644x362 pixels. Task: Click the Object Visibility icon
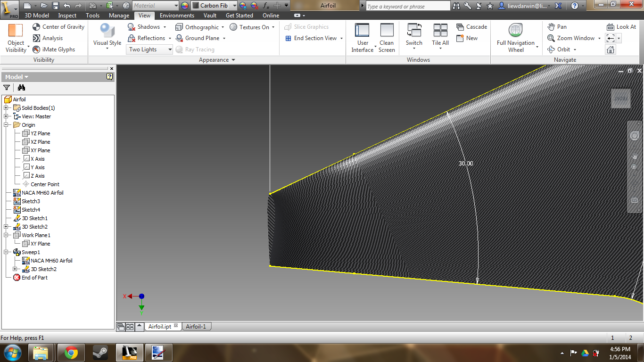pyautogui.click(x=16, y=31)
